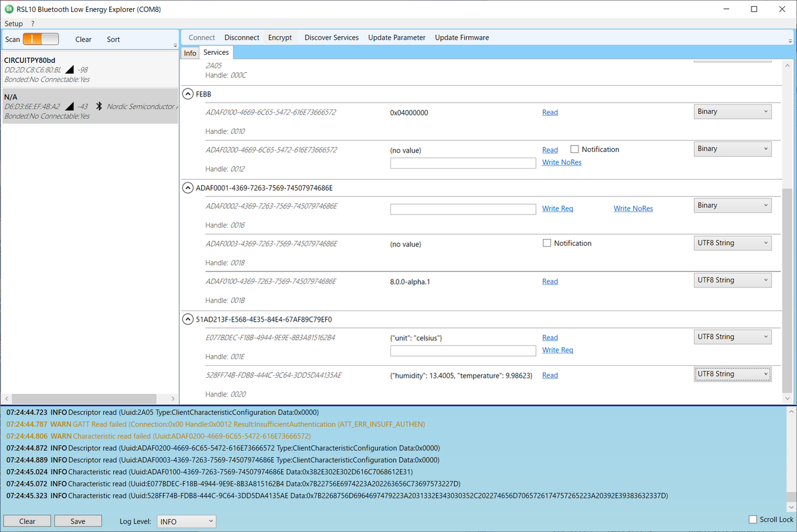Click Read link for humidity temperature value
The width and height of the screenshot is (797, 532).
tap(550, 375)
